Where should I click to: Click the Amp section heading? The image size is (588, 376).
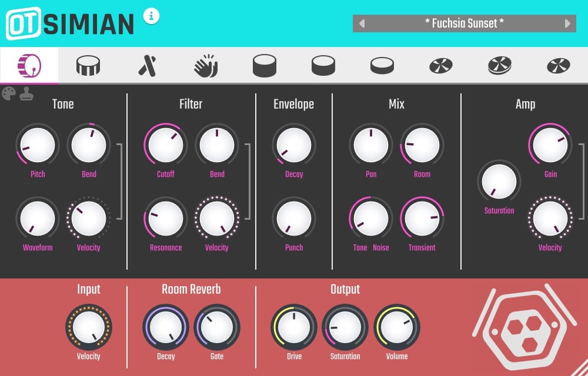click(525, 104)
